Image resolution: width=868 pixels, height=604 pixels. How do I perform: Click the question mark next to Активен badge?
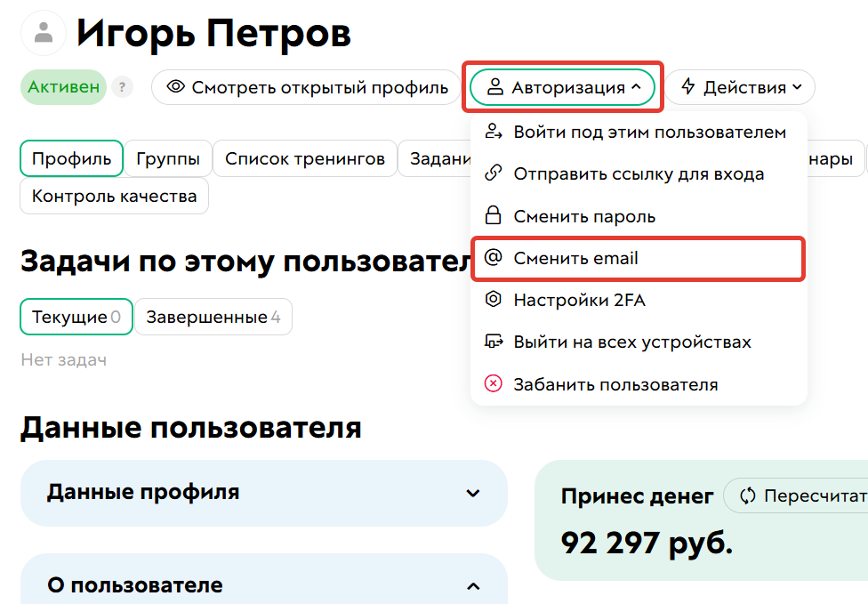(122, 87)
